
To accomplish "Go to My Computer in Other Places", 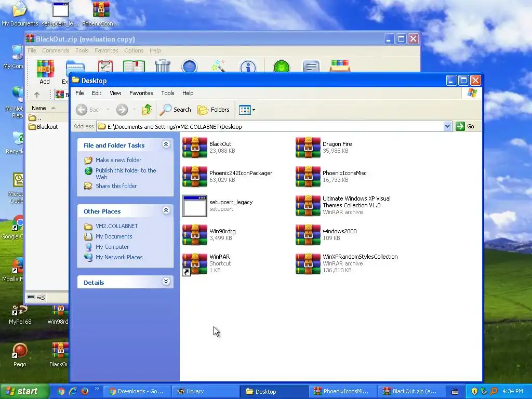I will click(x=112, y=247).
